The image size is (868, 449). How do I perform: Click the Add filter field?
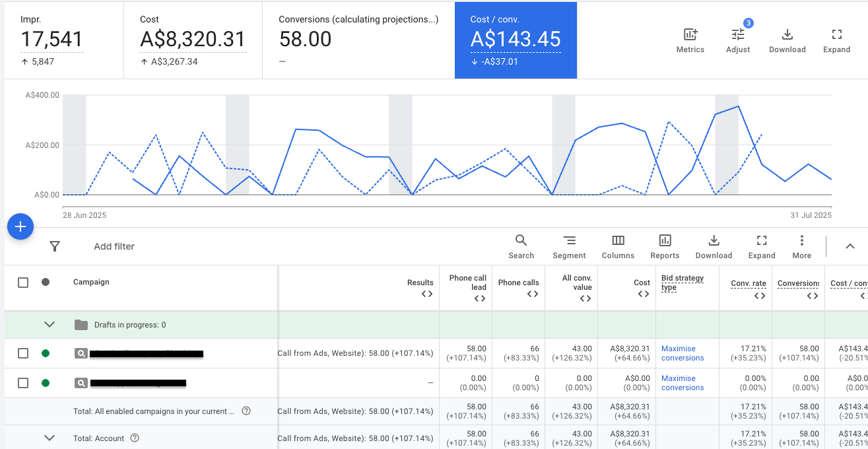coord(114,246)
